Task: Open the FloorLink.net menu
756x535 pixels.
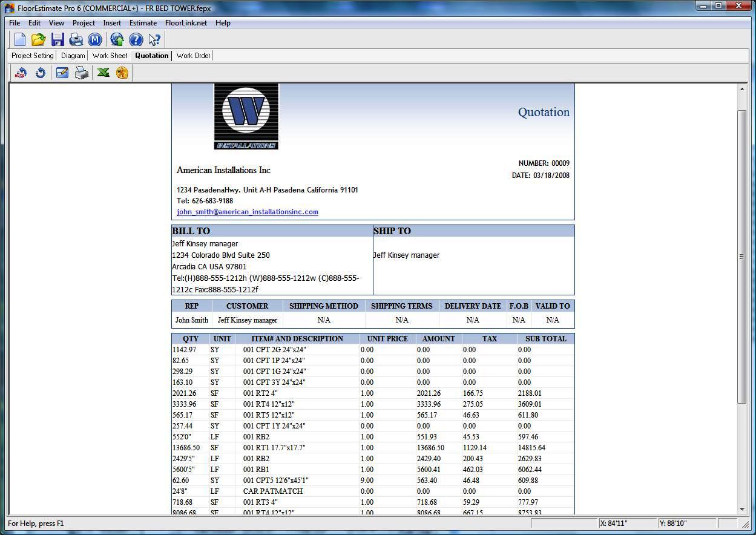Action: [186, 23]
